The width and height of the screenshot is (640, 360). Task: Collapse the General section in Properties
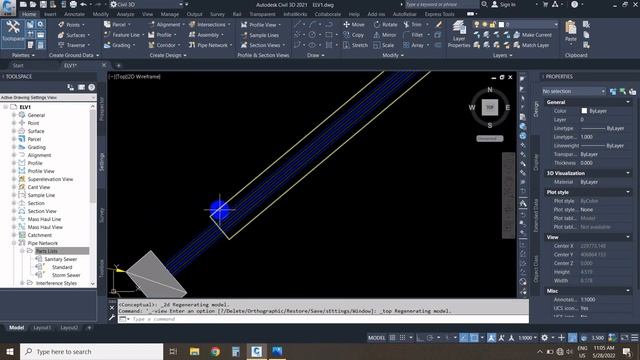coord(628,102)
